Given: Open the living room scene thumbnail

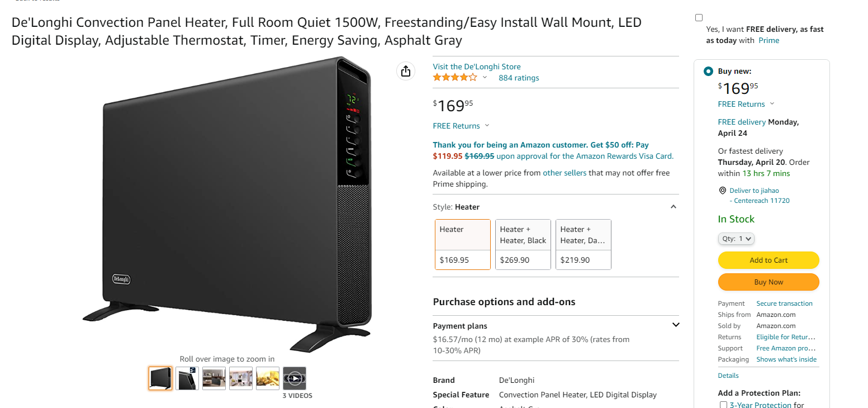Looking at the screenshot, I should coord(214,378).
